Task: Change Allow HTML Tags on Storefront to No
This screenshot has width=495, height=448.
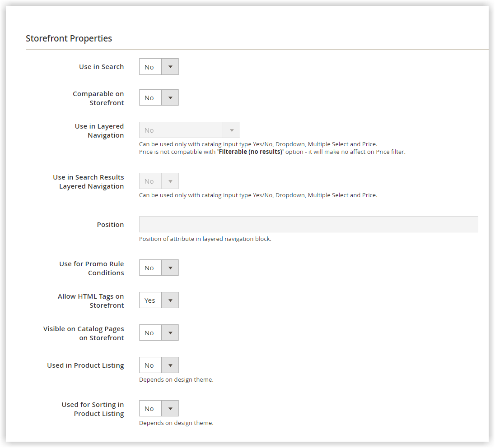Action: [159, 300]
